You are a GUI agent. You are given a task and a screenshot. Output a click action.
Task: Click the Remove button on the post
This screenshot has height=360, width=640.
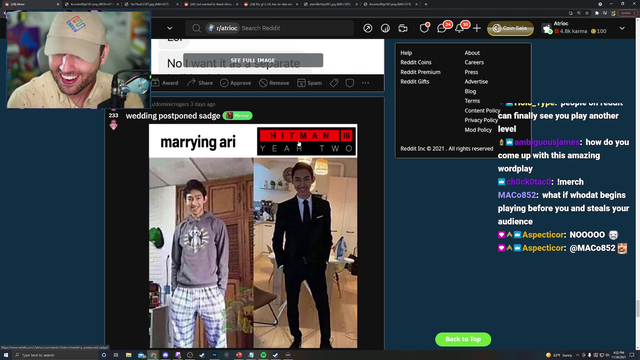[274, 83]
